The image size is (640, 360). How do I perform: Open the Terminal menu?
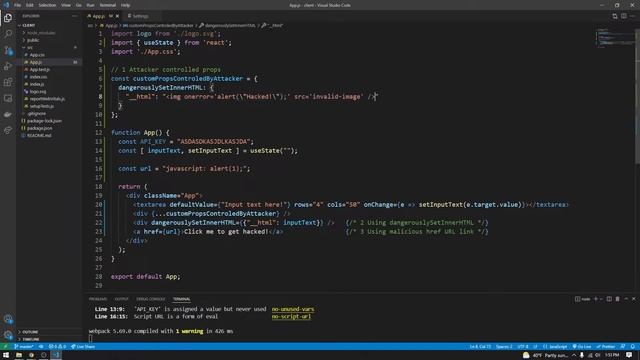click(x=108, y=5)
